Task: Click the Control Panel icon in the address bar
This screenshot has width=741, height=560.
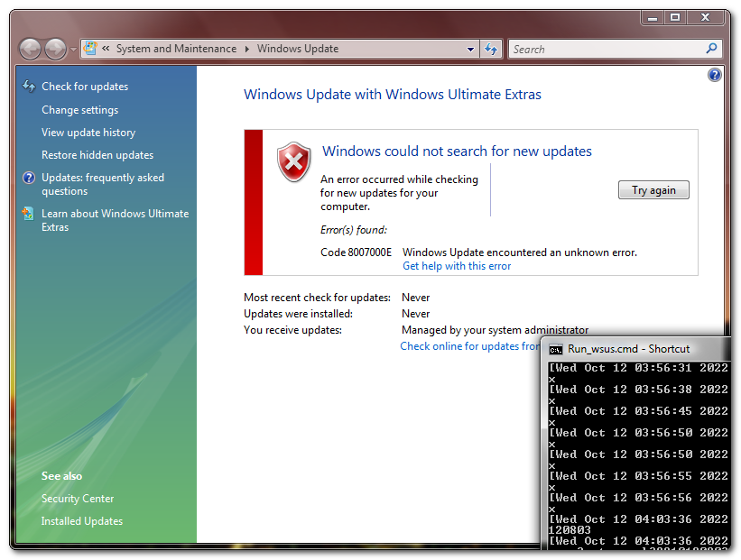Action: tap(90, 48)
